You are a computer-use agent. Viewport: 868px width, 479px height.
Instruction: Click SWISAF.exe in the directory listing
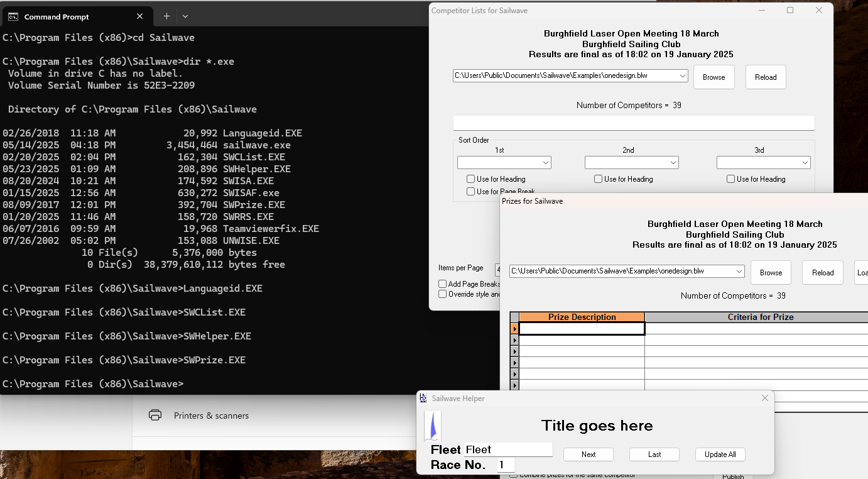(x=251, y=193)
